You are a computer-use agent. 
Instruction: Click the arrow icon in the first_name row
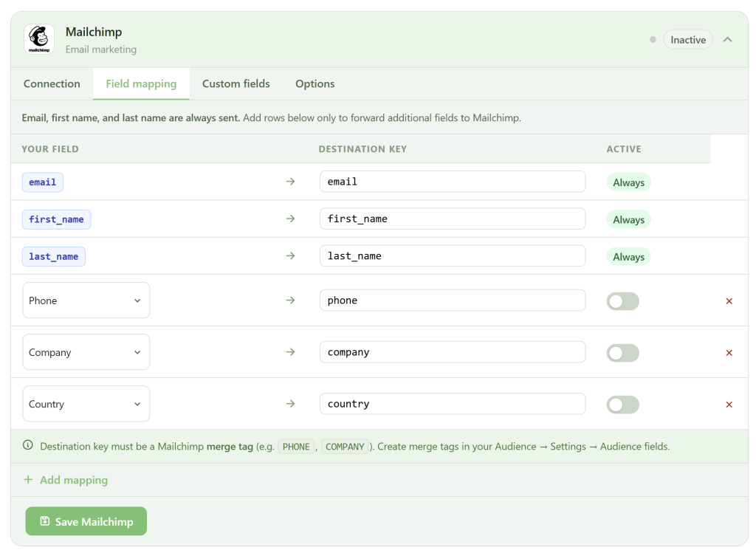pyautogui.click(x=290, y=219)
